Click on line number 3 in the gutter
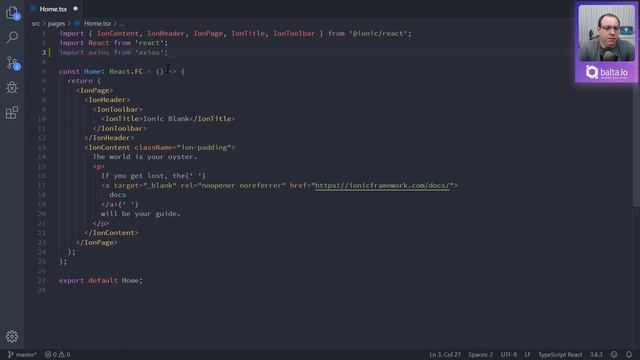 tap(44, 52)
